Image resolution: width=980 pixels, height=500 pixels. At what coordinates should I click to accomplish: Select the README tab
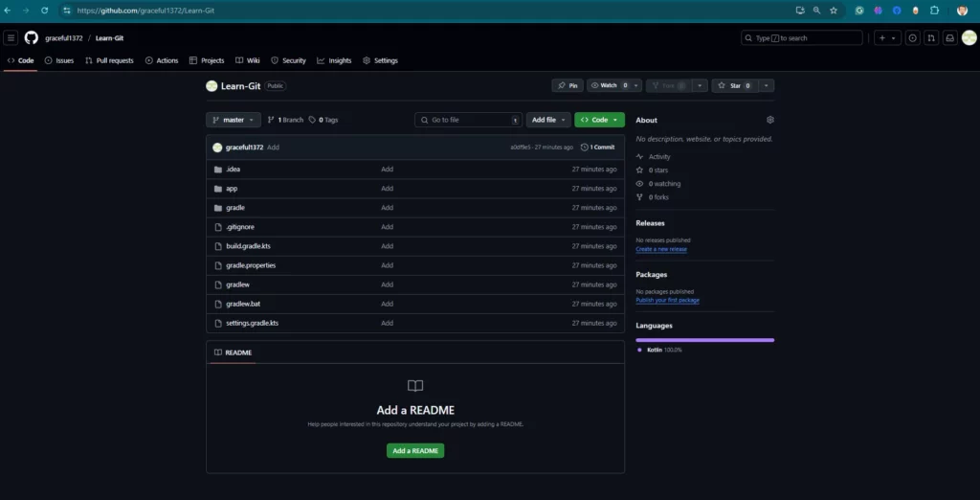[x=233, y=352]
